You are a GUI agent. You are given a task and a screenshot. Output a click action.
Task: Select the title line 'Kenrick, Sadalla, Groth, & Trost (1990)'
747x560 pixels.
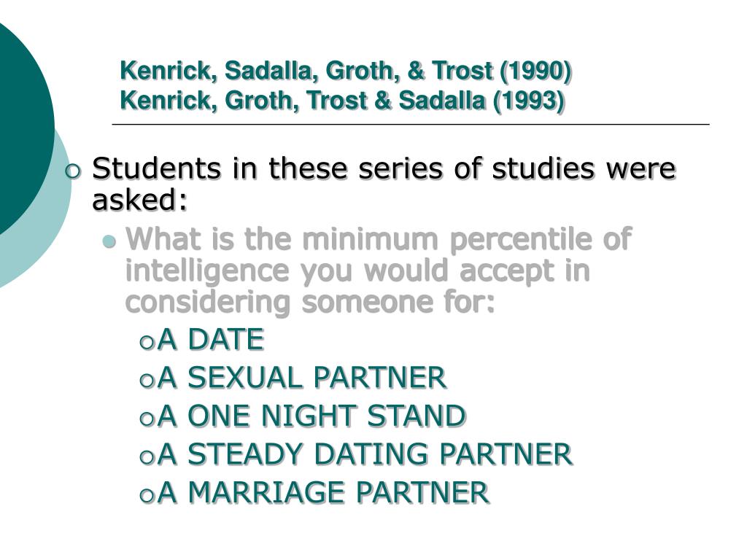click(346, 71)
